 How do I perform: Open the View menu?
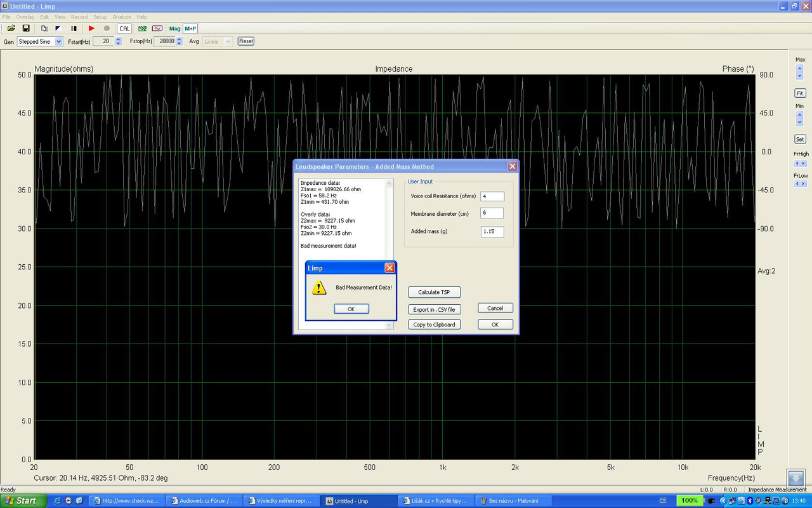[x=60, y=17]
